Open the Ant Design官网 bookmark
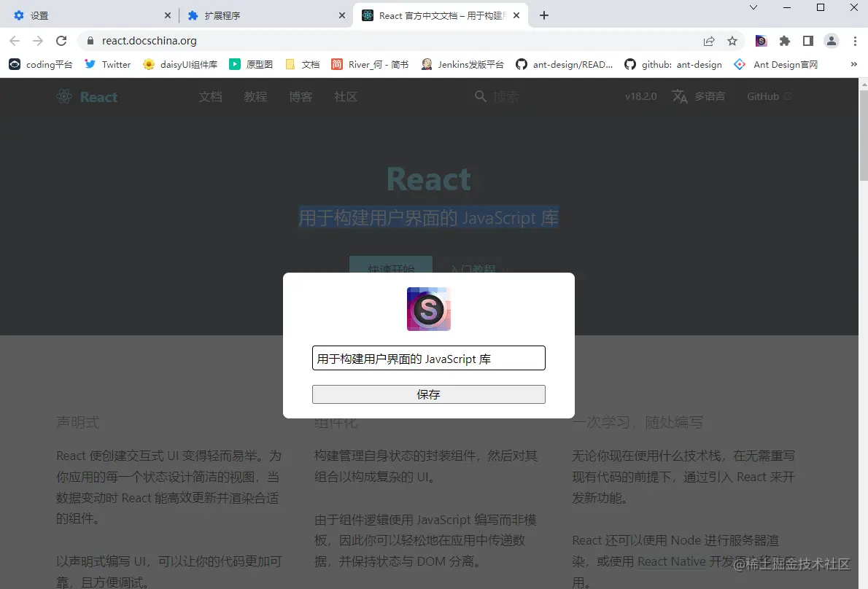The height and width of the screenshot is (589, 868). [775, 64]
